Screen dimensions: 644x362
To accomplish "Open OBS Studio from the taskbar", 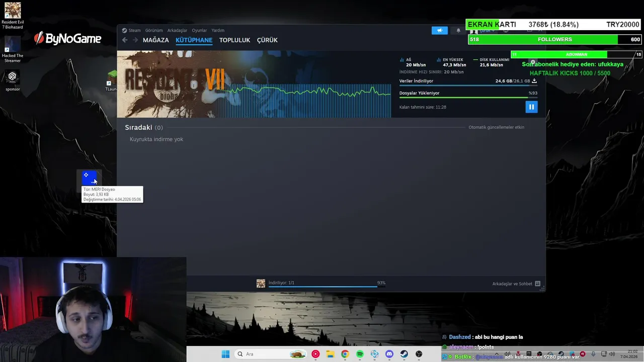I will [419, 354].
